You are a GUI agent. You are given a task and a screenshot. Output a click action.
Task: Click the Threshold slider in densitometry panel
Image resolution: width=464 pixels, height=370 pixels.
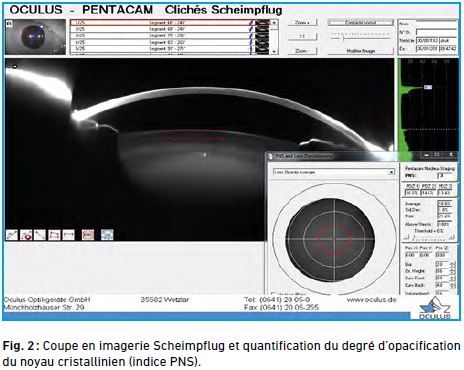(x=429, y=237)
